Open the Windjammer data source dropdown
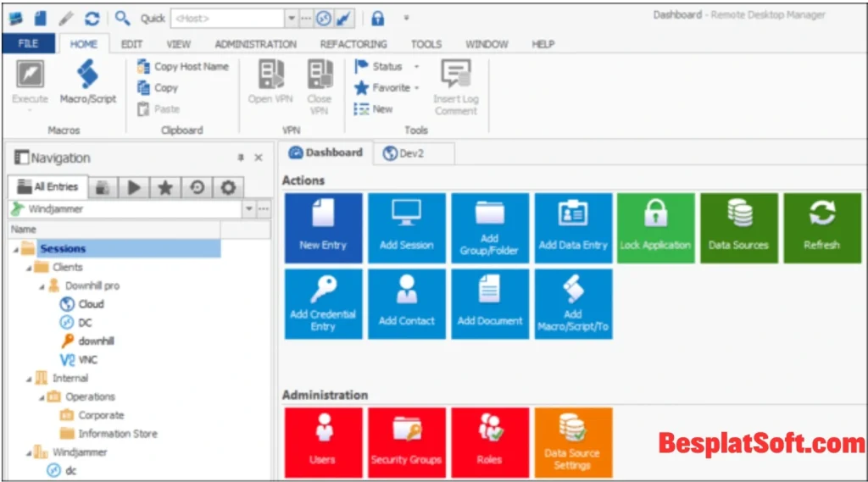The height and width of the screenshot is (482, 868). click(x=248, y=208)
